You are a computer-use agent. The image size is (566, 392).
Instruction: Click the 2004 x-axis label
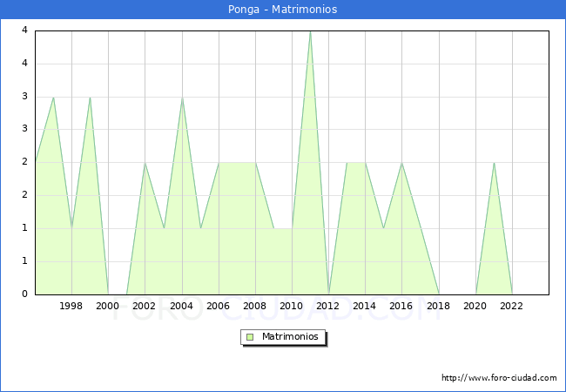(181, 306)
